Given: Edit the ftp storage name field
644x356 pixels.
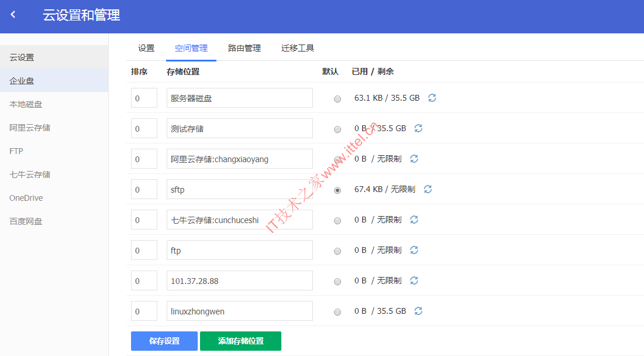Looking at the screenshot, I should 240,250.
